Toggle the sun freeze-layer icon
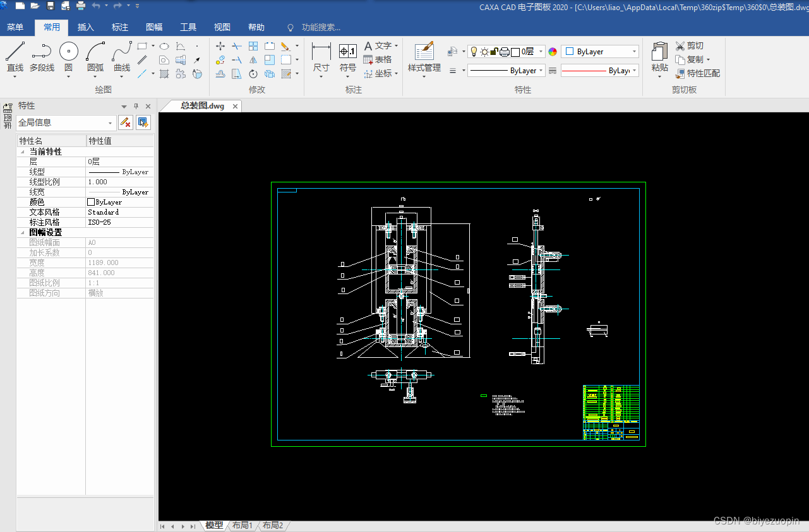Screen dimensions: 809x532 click(x=484, y=52)
